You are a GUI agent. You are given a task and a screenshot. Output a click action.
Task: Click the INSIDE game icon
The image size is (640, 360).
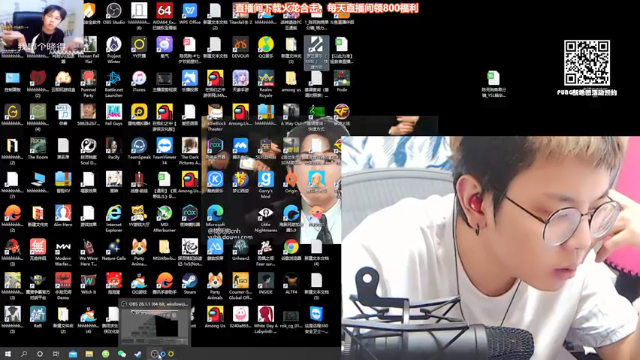point(266,284)
